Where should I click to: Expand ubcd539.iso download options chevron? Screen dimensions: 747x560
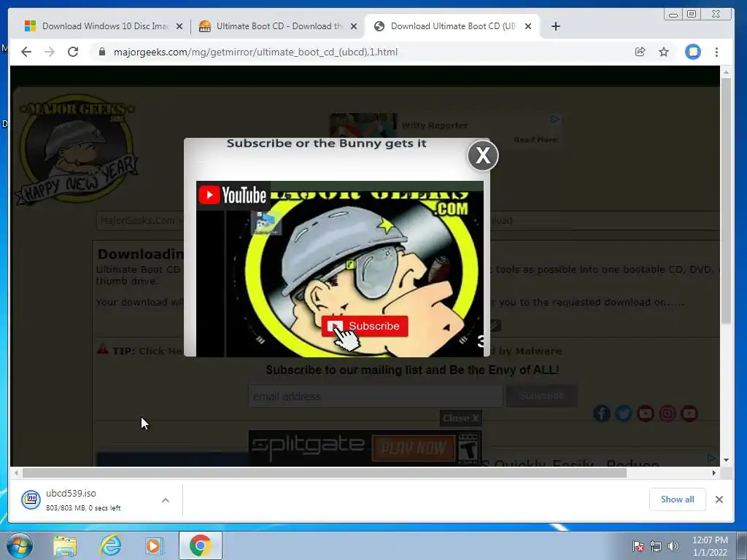(x=166, y=500)
